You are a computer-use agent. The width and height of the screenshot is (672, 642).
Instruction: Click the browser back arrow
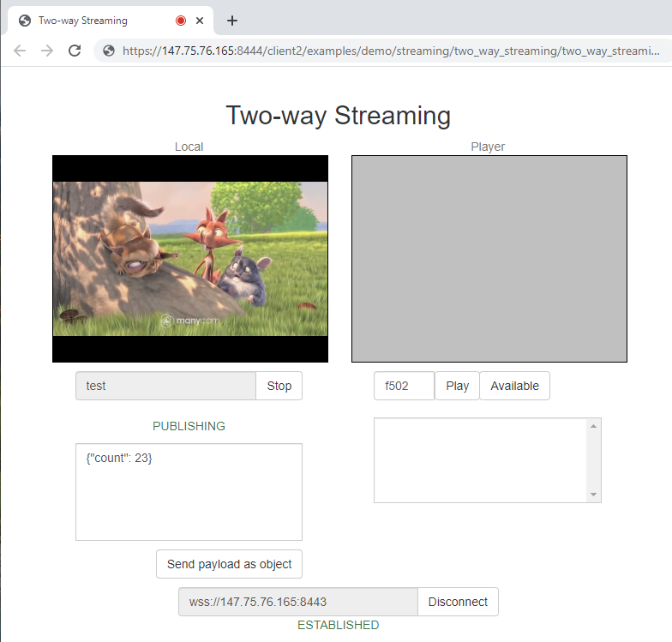point(20,51)
